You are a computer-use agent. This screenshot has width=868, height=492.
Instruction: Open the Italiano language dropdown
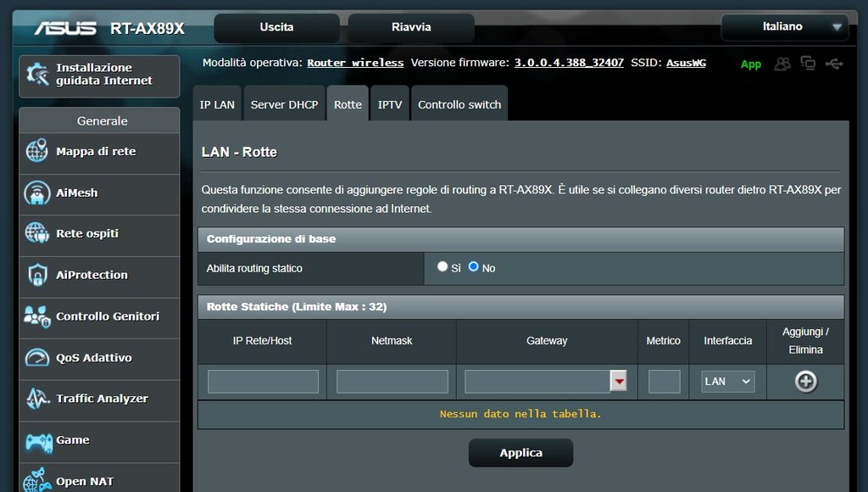(x=784, y=27)
